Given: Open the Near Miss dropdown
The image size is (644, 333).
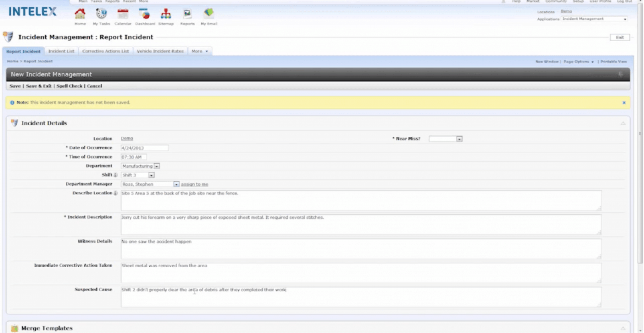Looking at the screenshot, I should 460,139.
